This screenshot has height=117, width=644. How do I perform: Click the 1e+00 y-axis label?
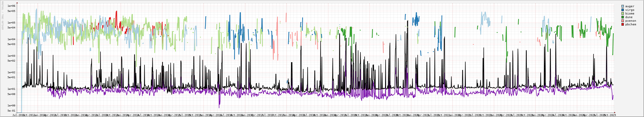pos(11,106)
